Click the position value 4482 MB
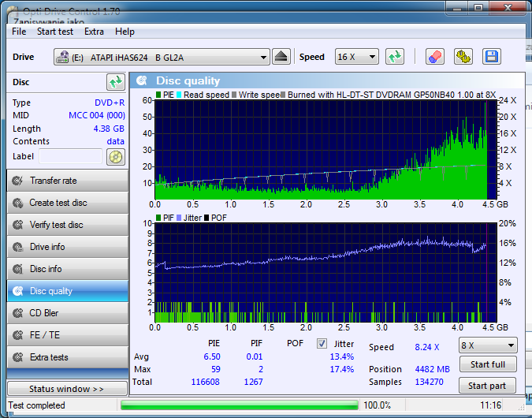Image resolution: width=532 pixels, height=418 pixels. point(432,369)
